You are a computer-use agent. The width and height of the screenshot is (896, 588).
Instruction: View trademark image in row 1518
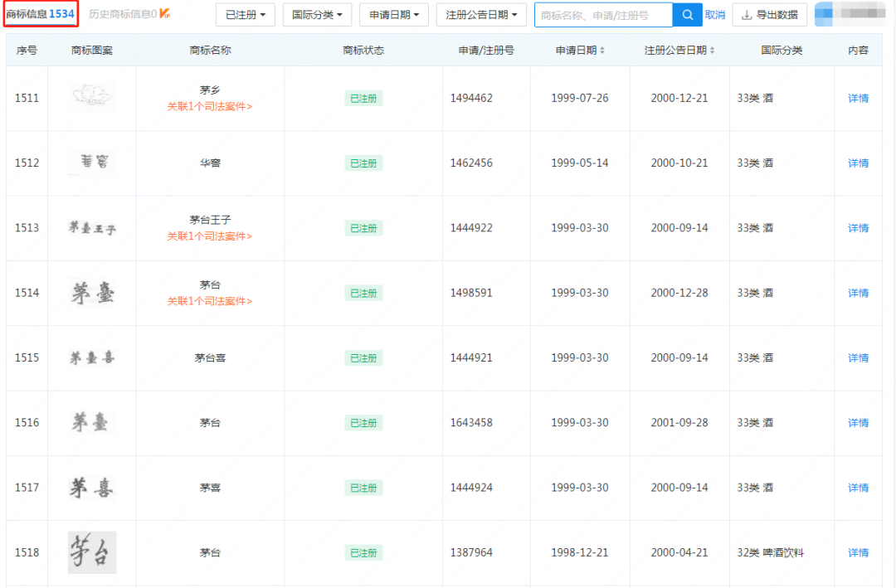tap(92, 552)
